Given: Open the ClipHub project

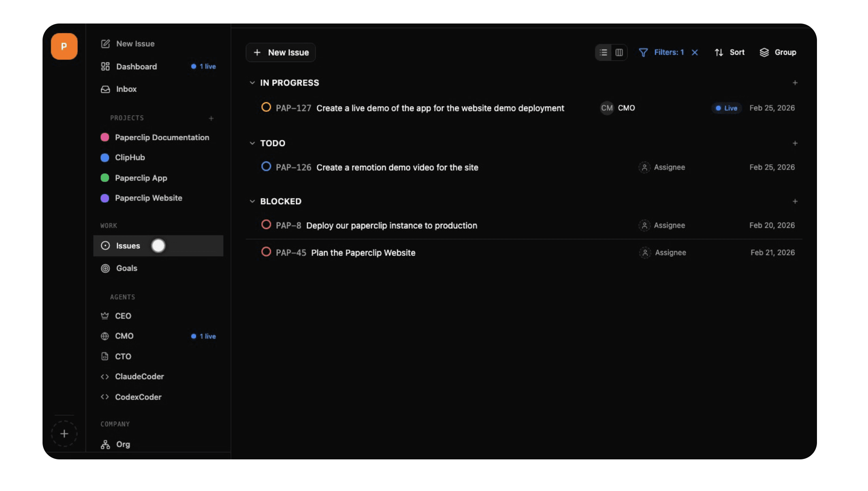Looking at the screenshot, I should tap(130, 157).
